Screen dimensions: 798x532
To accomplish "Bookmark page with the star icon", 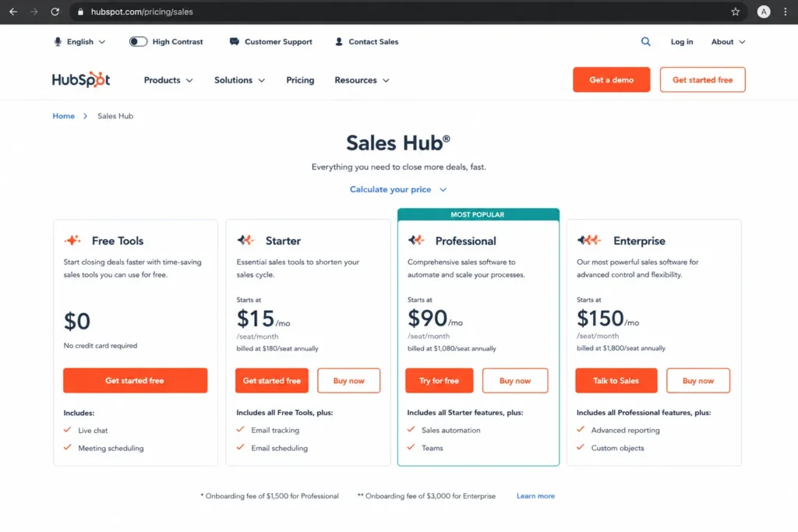I will (735, 12).
